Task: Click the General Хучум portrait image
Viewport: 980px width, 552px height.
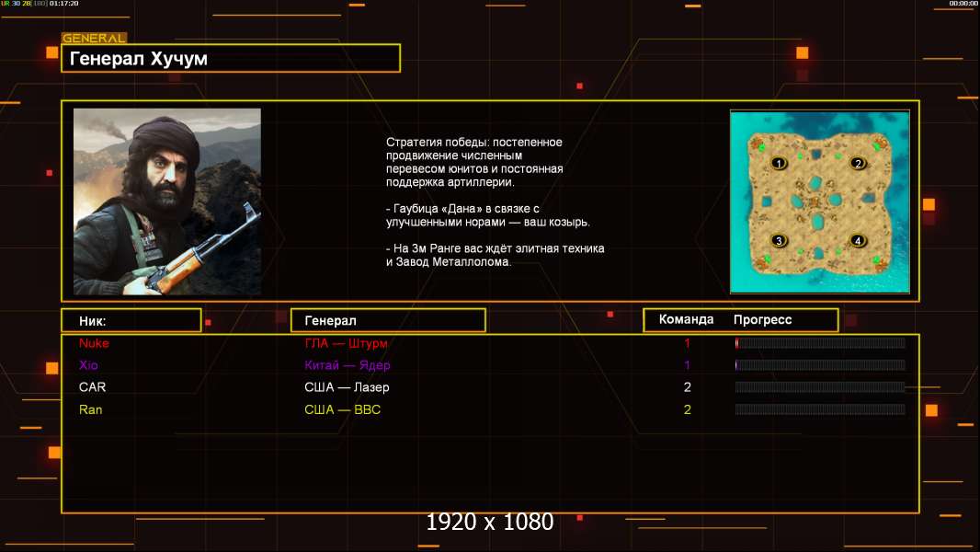Action: coord(167,201)
